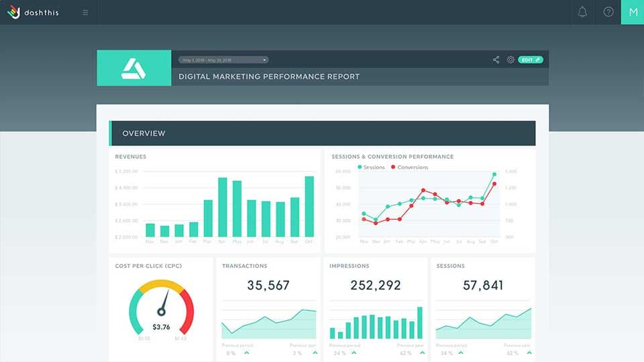This screenshot has width=644, height=362.
Task: Open the help question mark icon
Action: pyautogui.click(x=608, y=12)
